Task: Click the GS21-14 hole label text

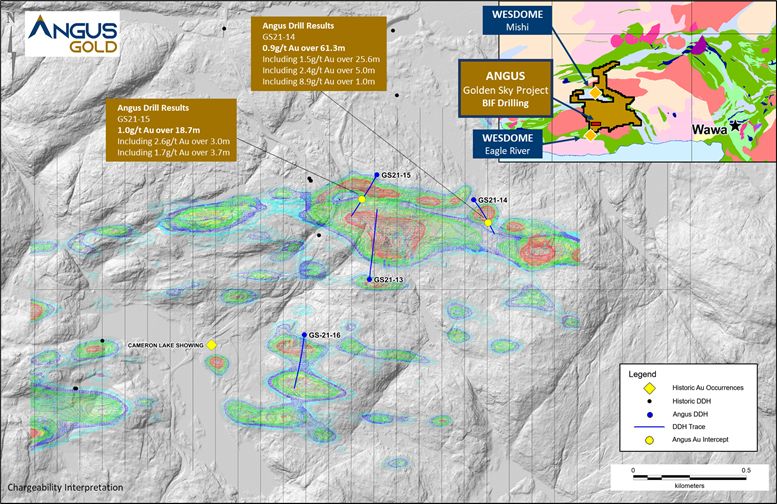Action: (x=493, y=200)
